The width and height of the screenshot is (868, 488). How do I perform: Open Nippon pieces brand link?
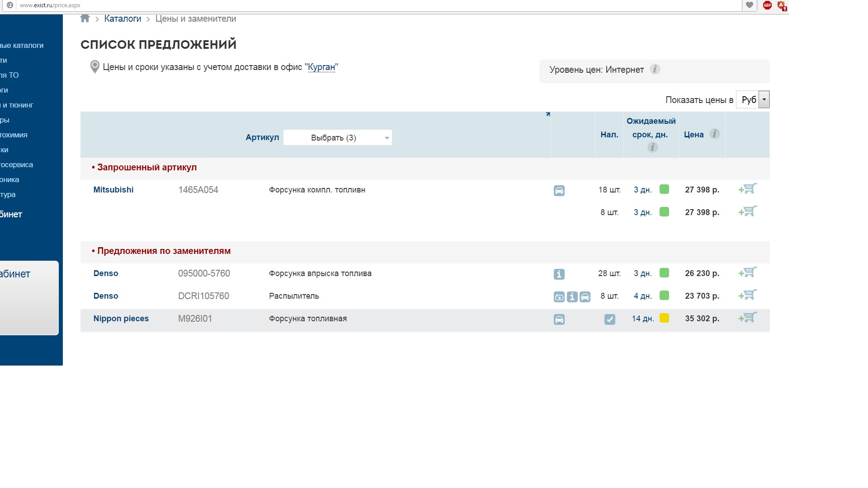click(x=121, y=319)
